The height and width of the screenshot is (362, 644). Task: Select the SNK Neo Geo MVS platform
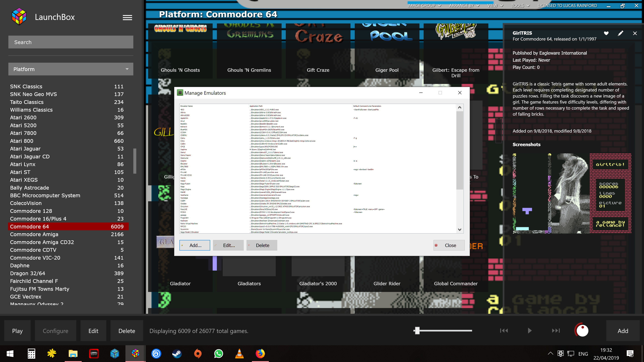click(68, 94)
